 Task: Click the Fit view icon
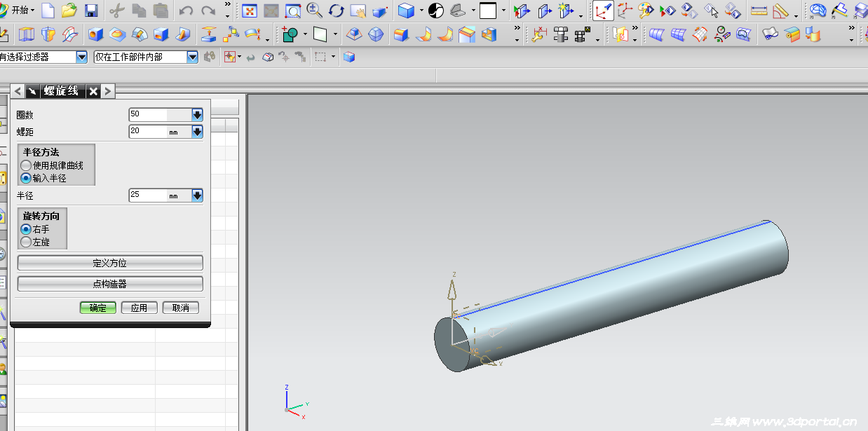click(250, 11)
